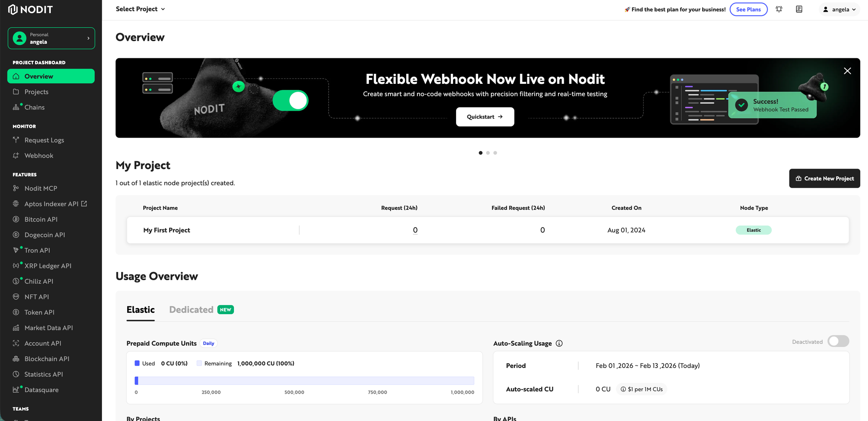Click the notification bell icon
868x421 pixels.
[779, 9]
